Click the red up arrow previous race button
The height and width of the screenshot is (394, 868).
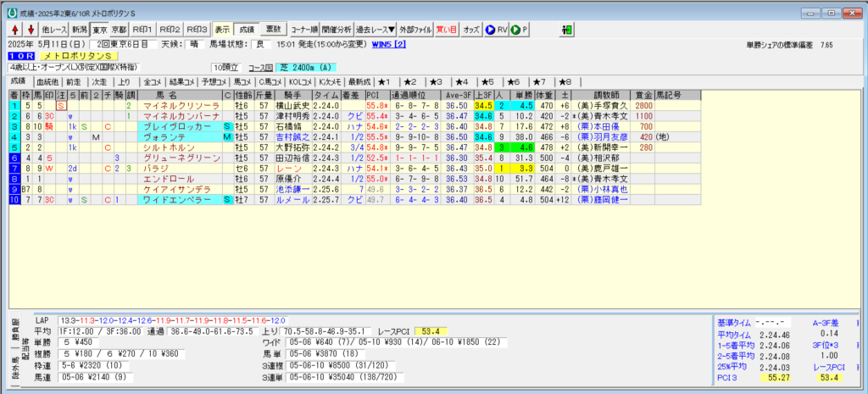pyautogui.click(x=15, y=30)
